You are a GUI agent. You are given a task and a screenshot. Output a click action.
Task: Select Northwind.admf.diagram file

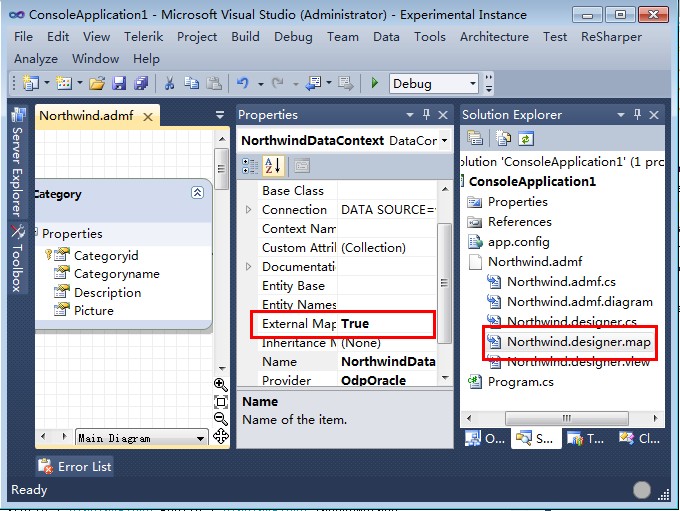[580, 301]
